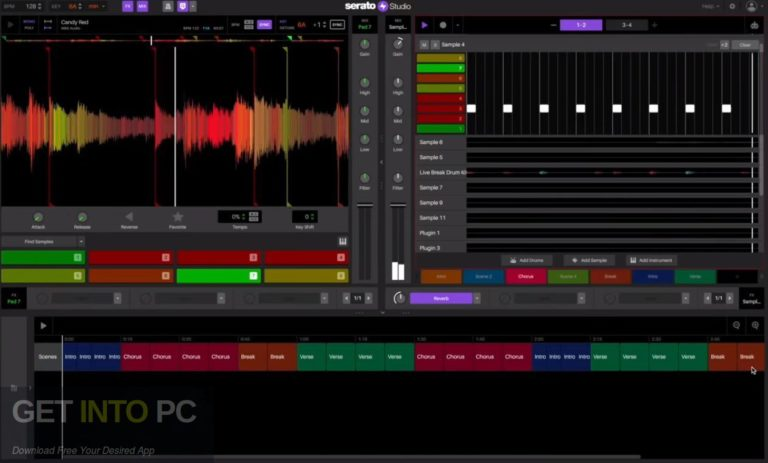
Task: Select the red Chorus scene button
Action: pyautogui.click(x=526, y=277)
